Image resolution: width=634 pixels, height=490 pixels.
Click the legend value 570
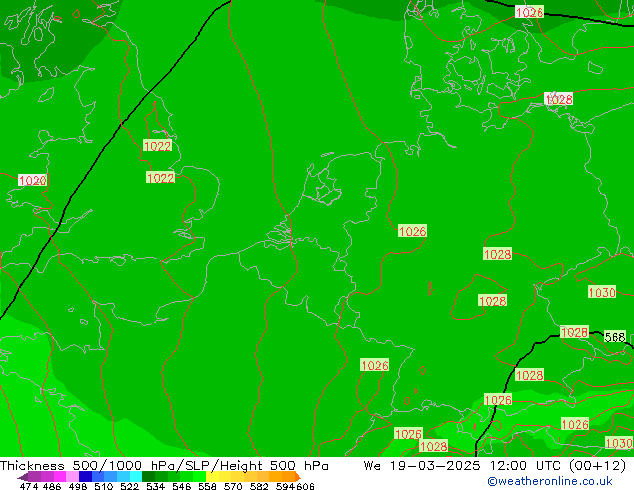[x=233, y=486]
